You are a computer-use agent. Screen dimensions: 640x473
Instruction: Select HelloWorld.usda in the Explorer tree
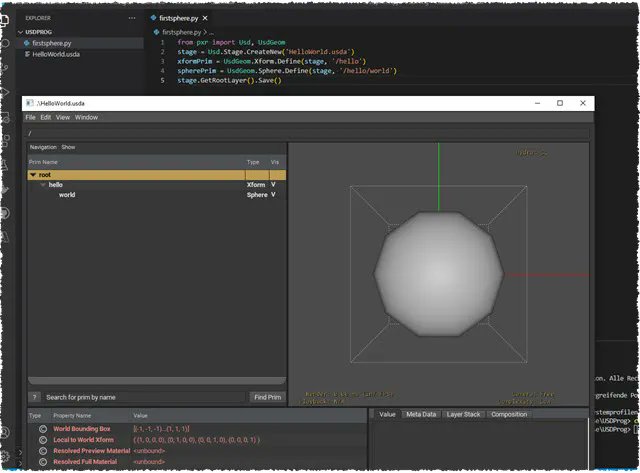click(x=80, y=54)
